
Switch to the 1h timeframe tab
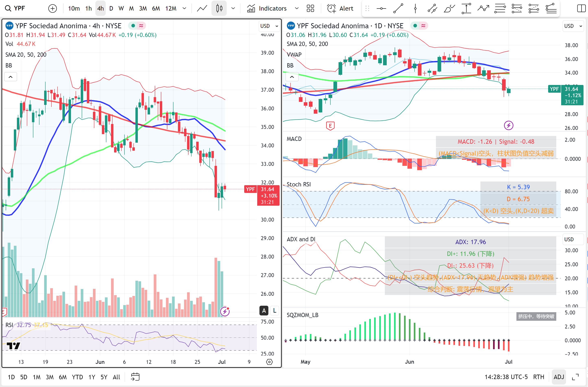pos(88,8)
